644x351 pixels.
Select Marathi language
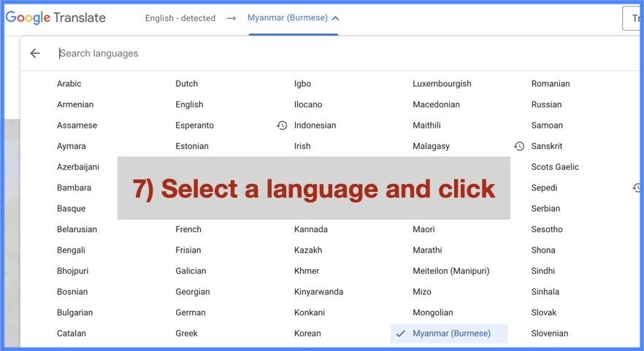(x=427, y=250)
